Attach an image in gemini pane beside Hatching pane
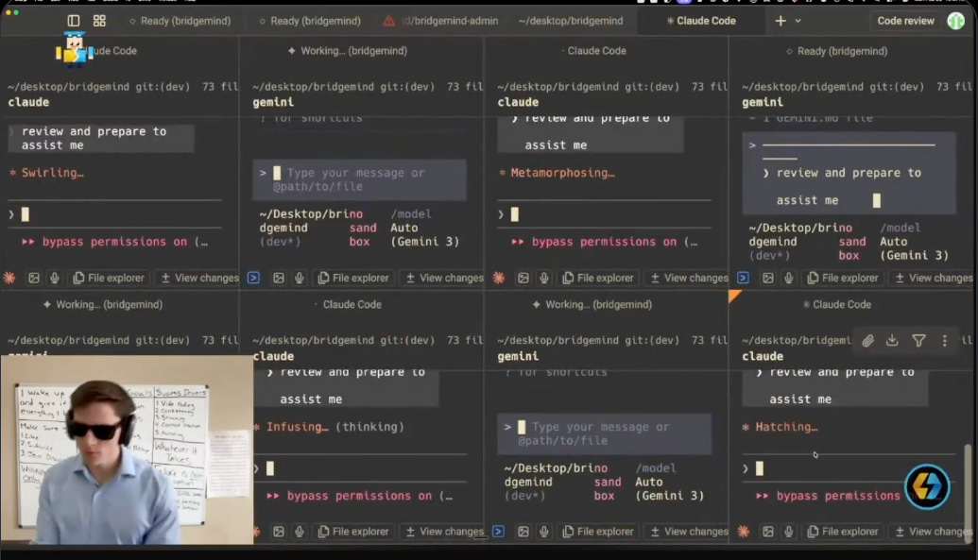This screenshot has width=978, height=560. click(523, 532)
